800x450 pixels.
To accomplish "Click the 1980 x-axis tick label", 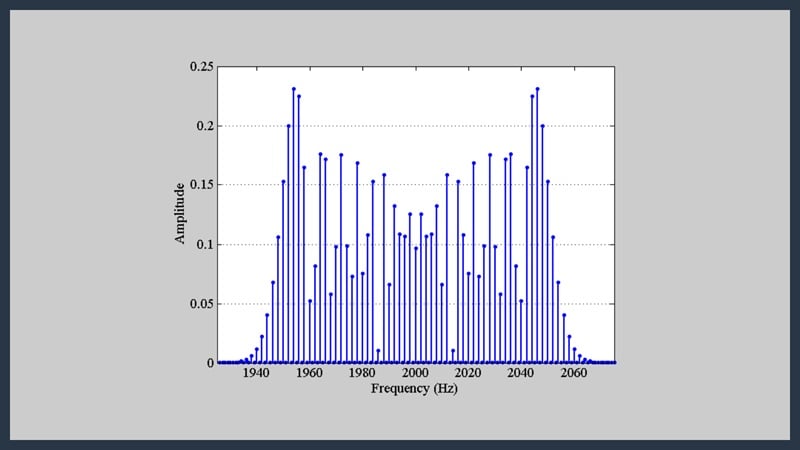I will click(x=362, y=374).
